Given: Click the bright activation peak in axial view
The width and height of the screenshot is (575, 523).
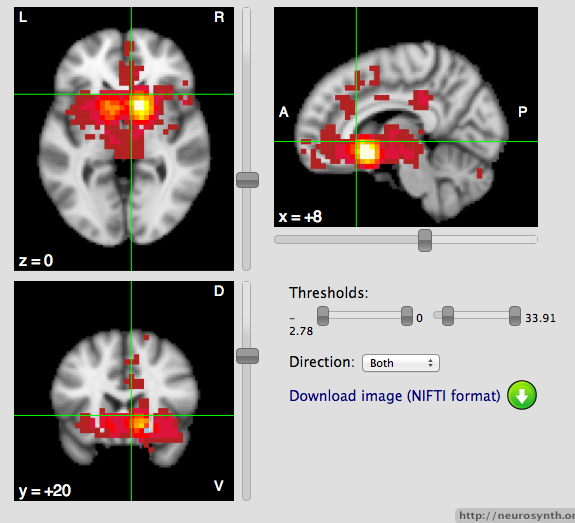Looking at the screenshot, I should click(x=141, y=107).
